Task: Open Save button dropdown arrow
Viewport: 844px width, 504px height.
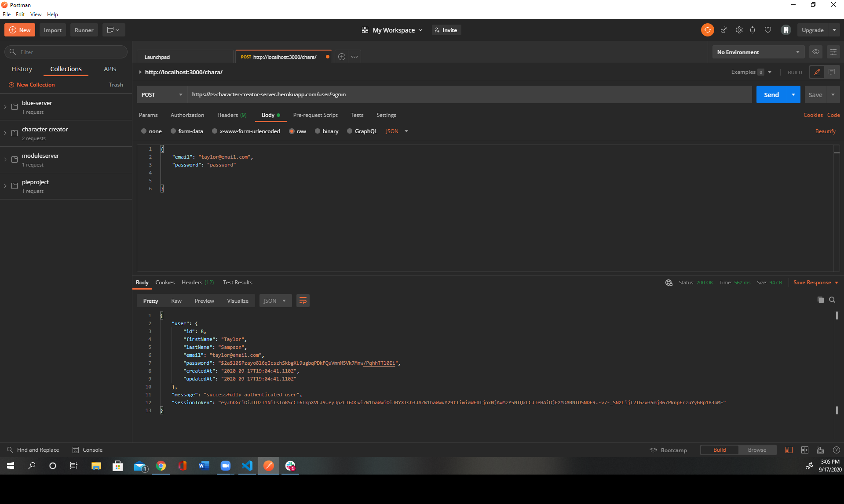Action: click(833, 94)
